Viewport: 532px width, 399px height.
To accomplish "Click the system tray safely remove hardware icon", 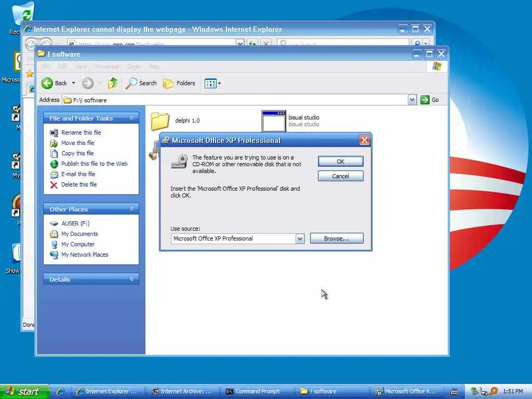I will pos(475,392).
